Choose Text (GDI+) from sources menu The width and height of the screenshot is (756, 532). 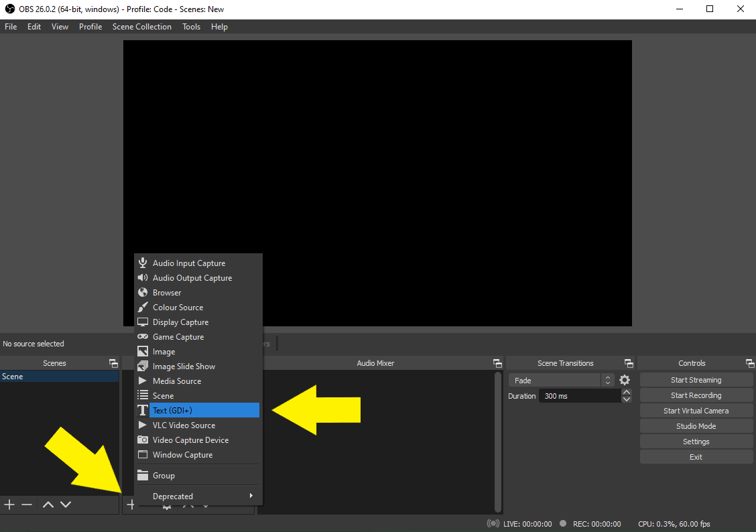(198, 410)
